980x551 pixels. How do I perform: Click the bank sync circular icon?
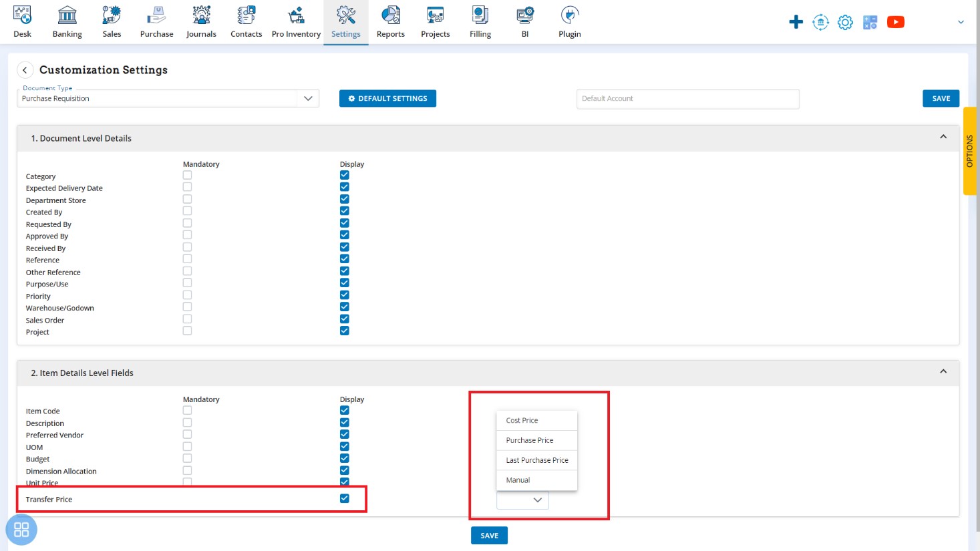(820, 22)
